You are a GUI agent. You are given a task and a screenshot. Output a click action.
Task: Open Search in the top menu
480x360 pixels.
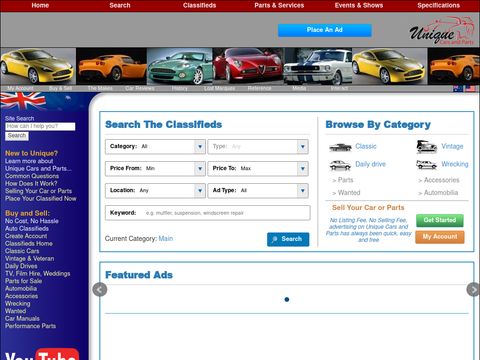(x=120, y=5)
